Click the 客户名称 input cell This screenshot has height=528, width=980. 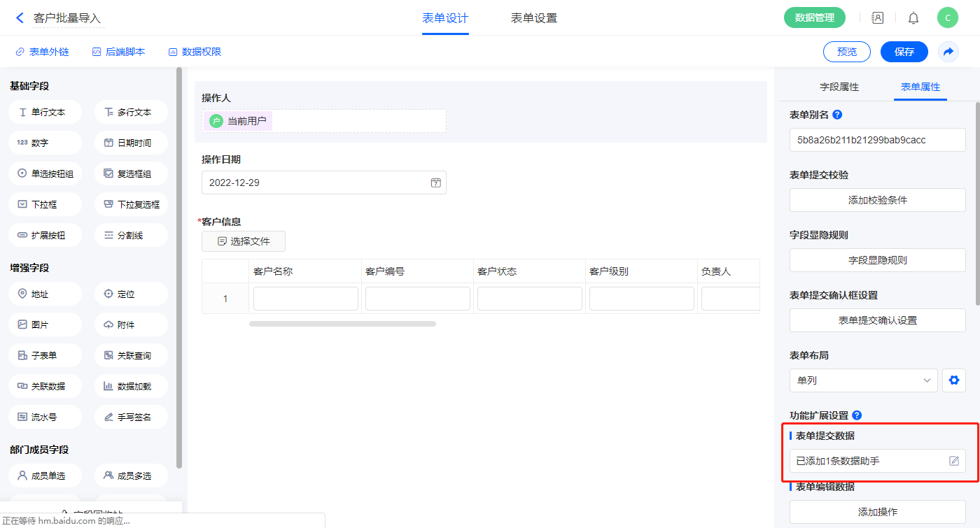[x=305, y=299]
